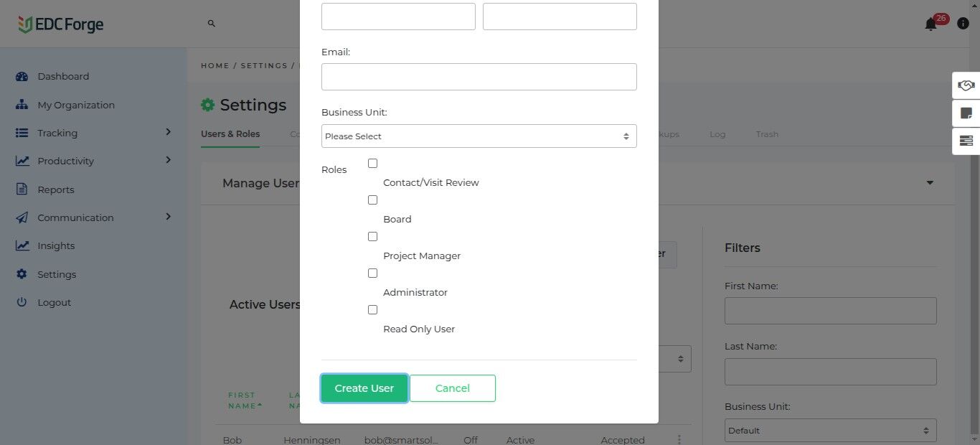
Task: Click the Create User button
Action: [364, 388]
